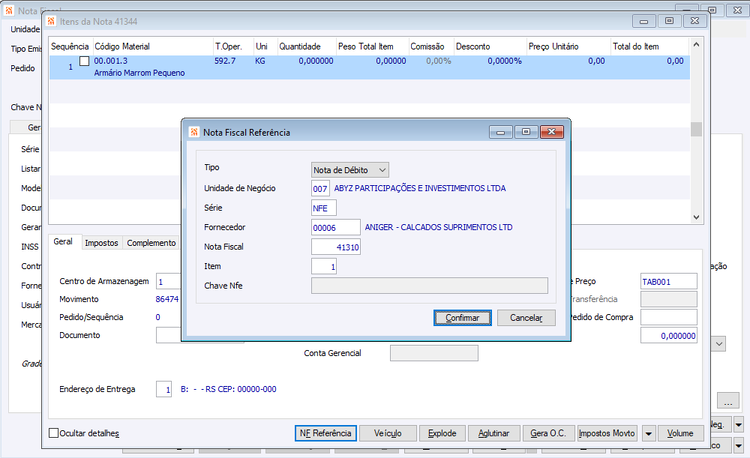Open the Complemento tab
Image resolution: width=750 pixels, height=458 pixels.
point(151,243)
